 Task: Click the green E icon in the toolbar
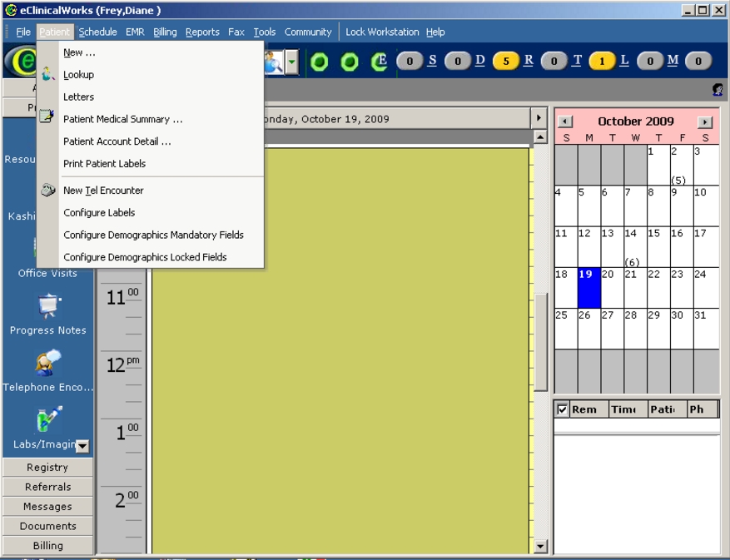380,62
